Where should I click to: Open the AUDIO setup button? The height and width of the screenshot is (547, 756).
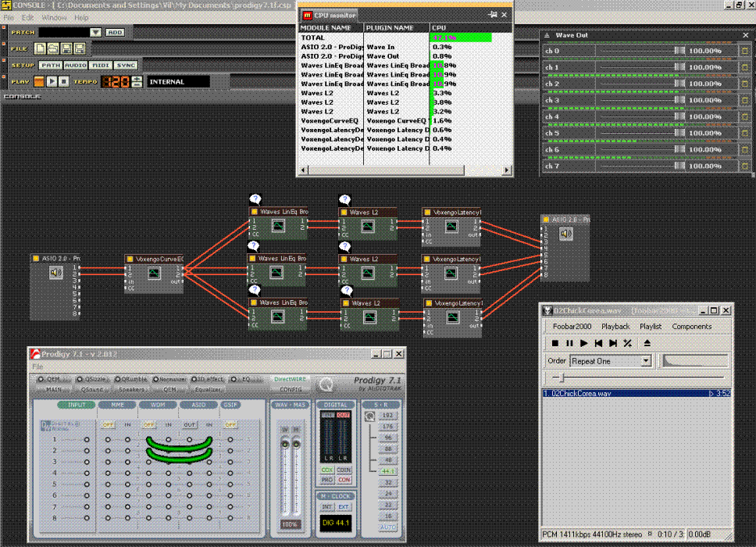click(75, 65)
